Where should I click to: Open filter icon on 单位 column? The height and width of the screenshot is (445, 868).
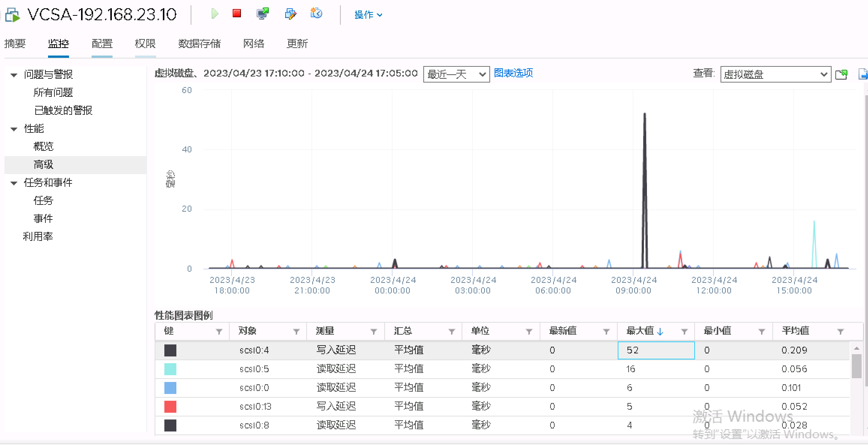[529, 331]
